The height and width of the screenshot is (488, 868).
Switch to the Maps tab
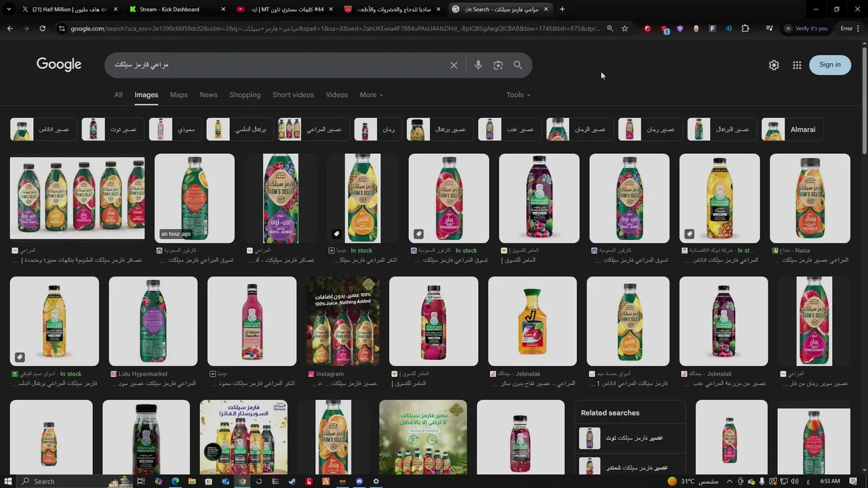pos(179,95)
